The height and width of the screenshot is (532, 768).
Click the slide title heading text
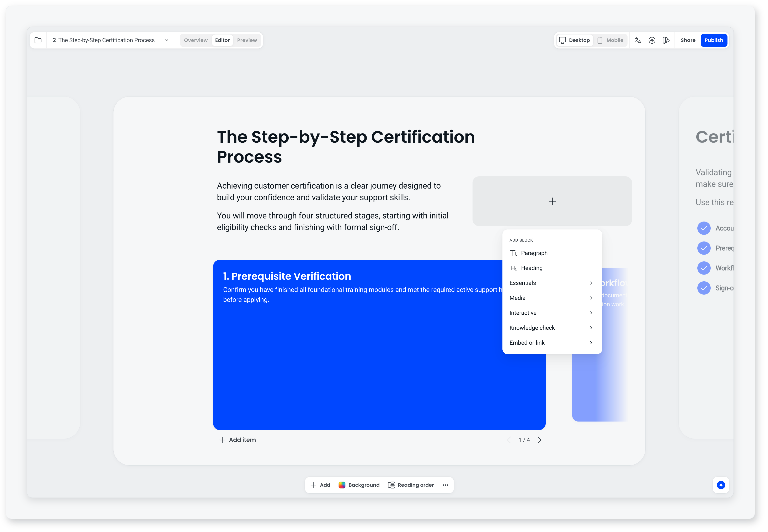coord(346,147)
